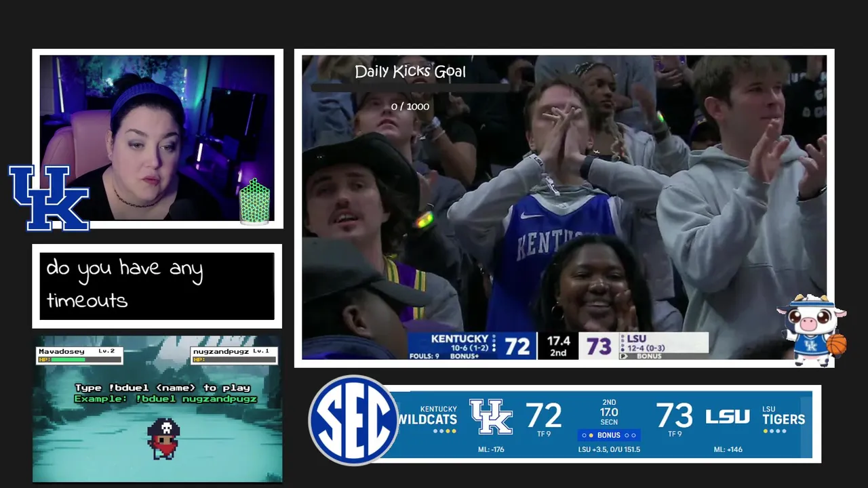This screenshot has width=868, height=488.
Task: Click the 'do you have any timeouts' caption box
Action: pyautogui.click(x=157, y=286)
